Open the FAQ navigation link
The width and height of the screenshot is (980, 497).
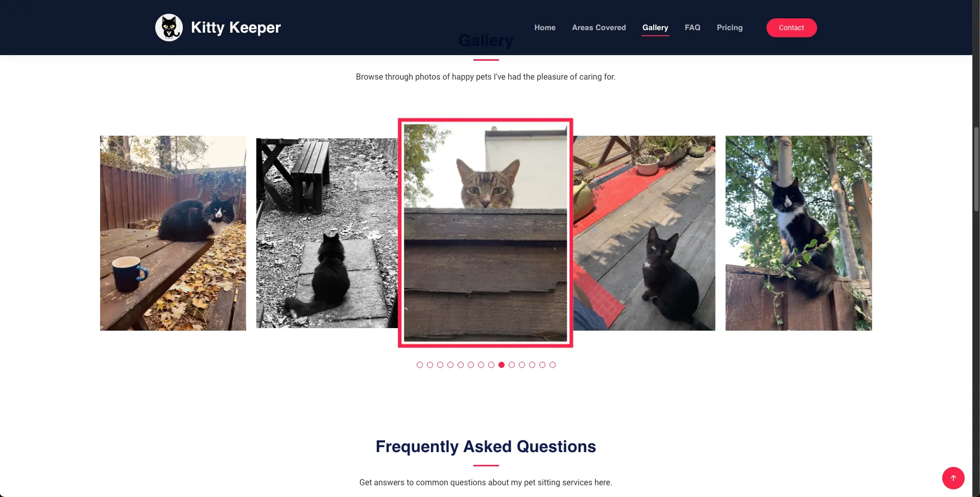(x=692, y=28)
